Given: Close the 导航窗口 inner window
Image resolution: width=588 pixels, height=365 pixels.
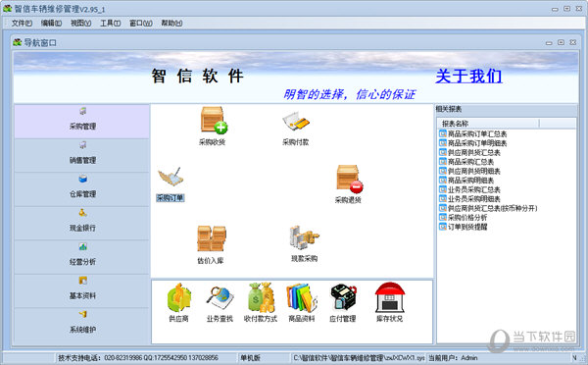Looking at the screenshot, I should [x=573, y=43].
